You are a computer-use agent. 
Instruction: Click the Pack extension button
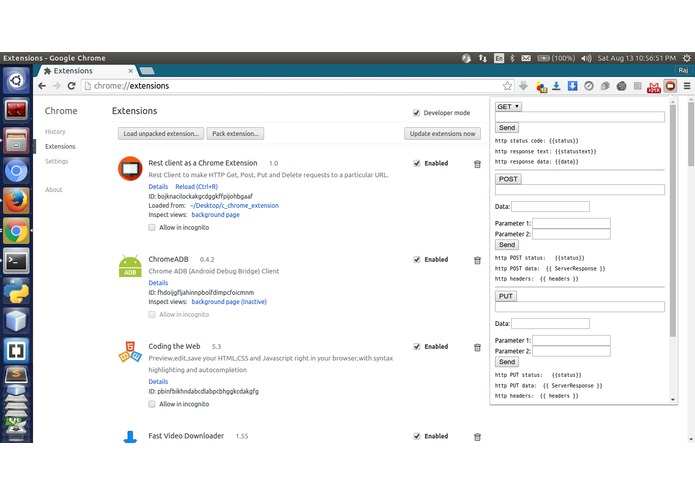235,134
